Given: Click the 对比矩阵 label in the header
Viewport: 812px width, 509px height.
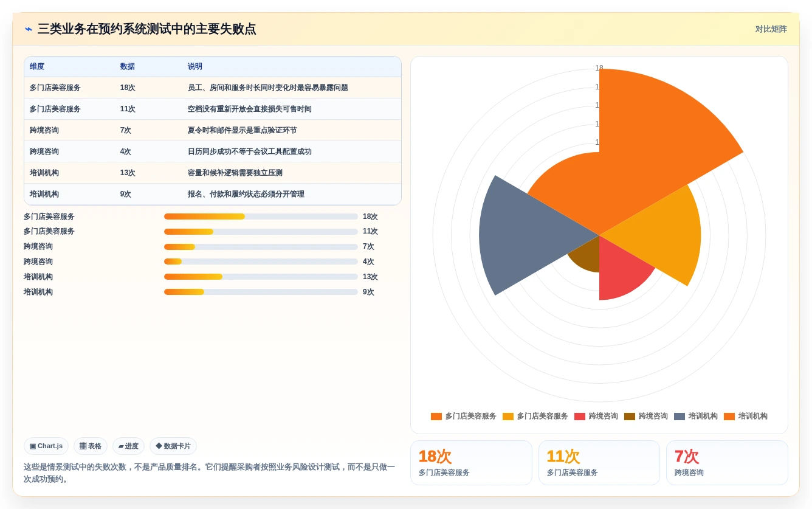Looking at the screenshot, I should (x=771, y=29).
